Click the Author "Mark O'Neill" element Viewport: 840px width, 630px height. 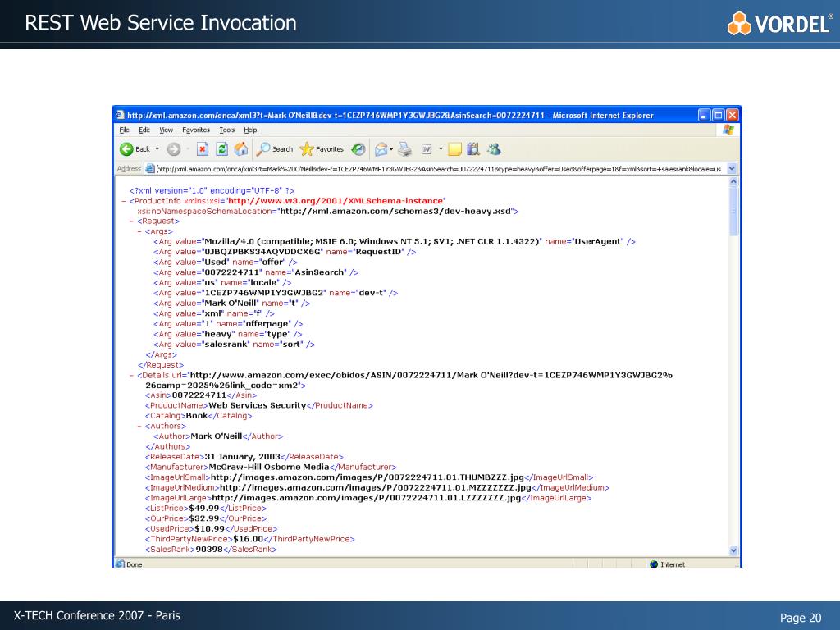pyautogui.click(x=218, y=436)
